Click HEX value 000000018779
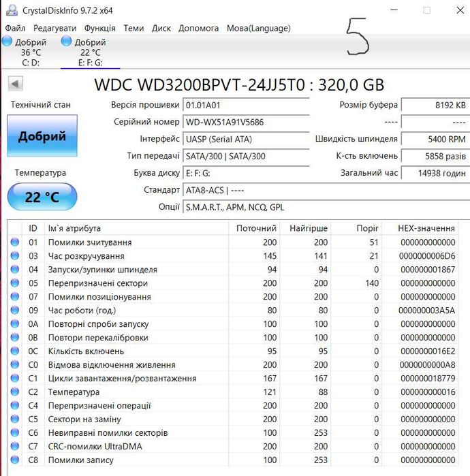The image size is (470, 476). pos(428,378)
